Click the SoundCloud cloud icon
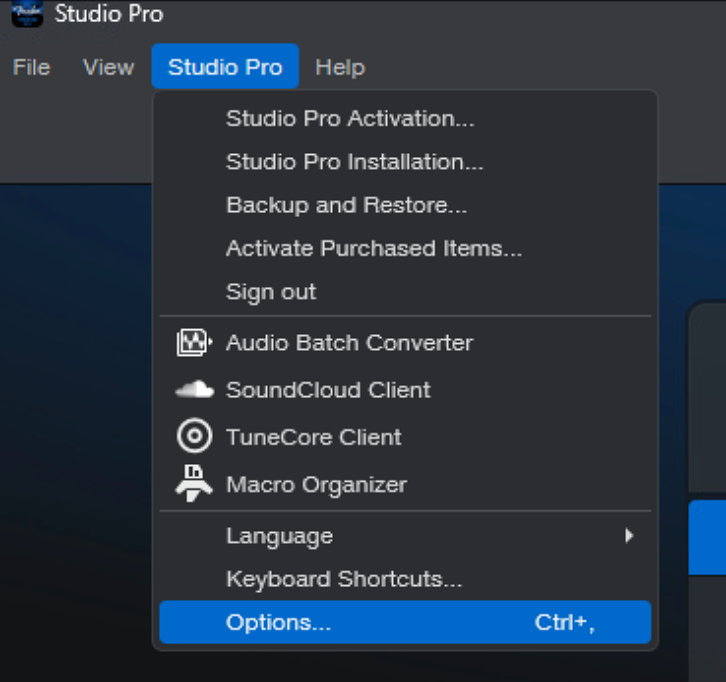The height and width of the screenshot is (682, 726). tap(194, 389)
